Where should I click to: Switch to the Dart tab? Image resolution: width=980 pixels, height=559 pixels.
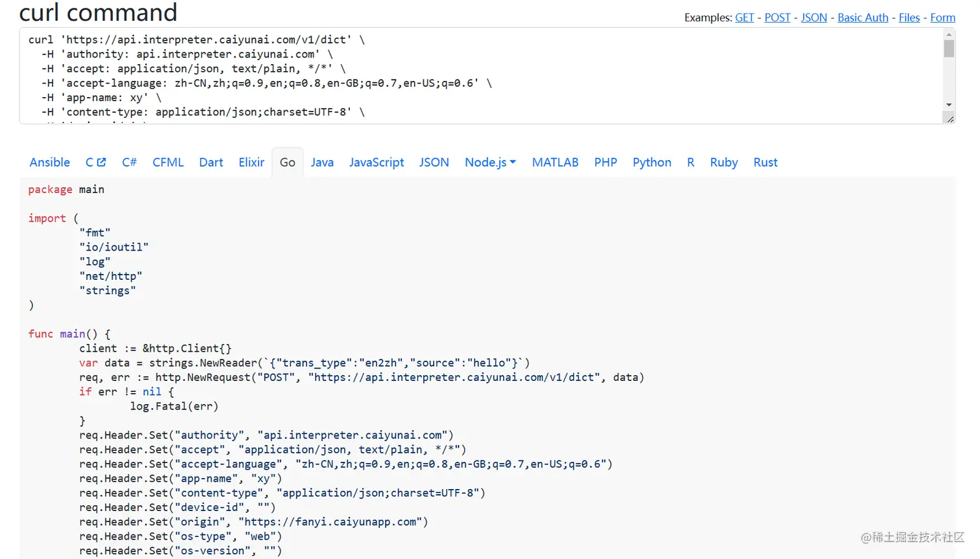pos(211,162)
